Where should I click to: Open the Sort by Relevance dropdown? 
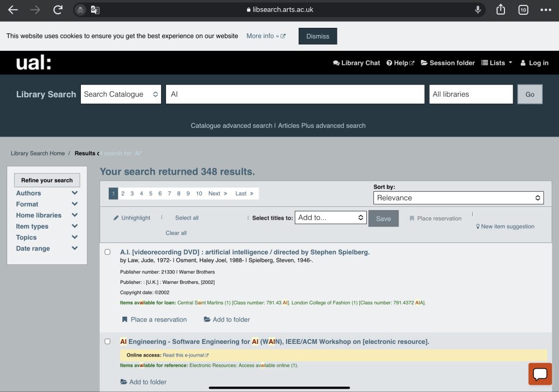click(x=458, y=198)
